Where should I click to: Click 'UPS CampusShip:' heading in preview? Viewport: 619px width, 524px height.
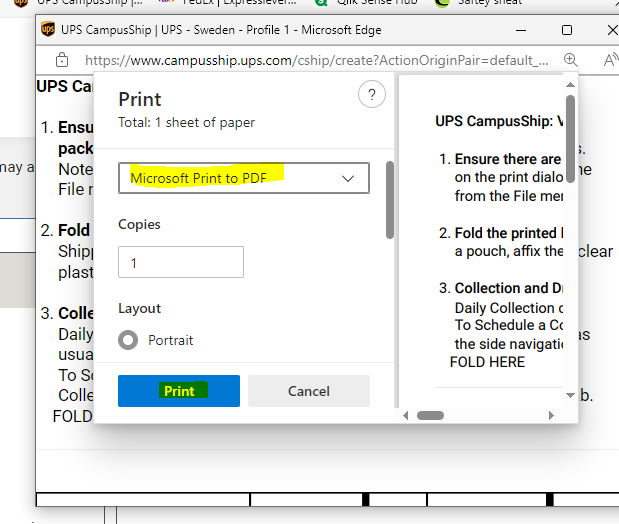[494, 121]
